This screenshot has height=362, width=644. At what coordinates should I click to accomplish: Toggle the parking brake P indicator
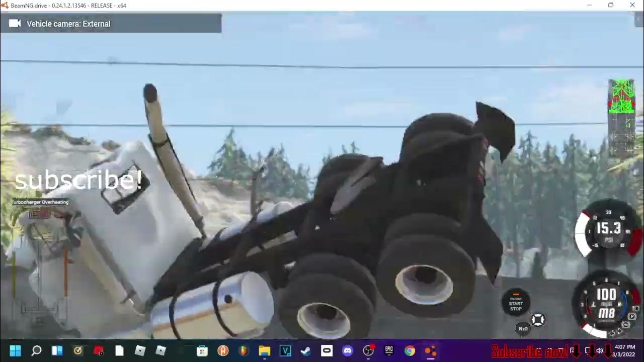coord(632,316)
